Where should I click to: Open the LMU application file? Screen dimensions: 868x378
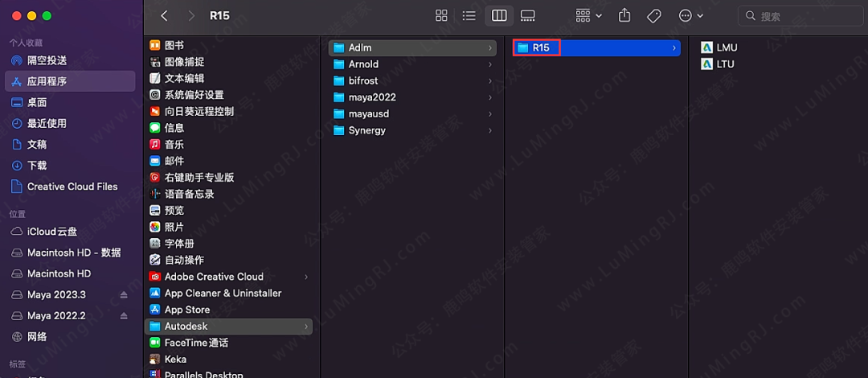726,47
